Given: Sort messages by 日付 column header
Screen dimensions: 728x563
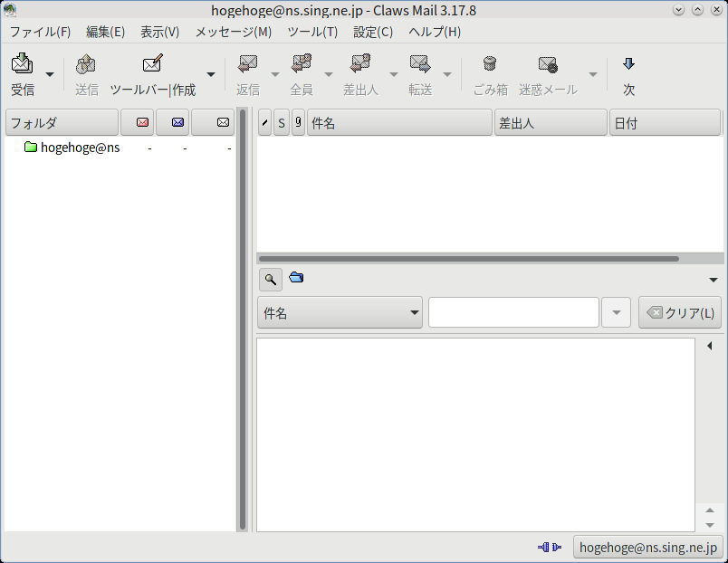Looking at the screenshot, I should point(665,122).
